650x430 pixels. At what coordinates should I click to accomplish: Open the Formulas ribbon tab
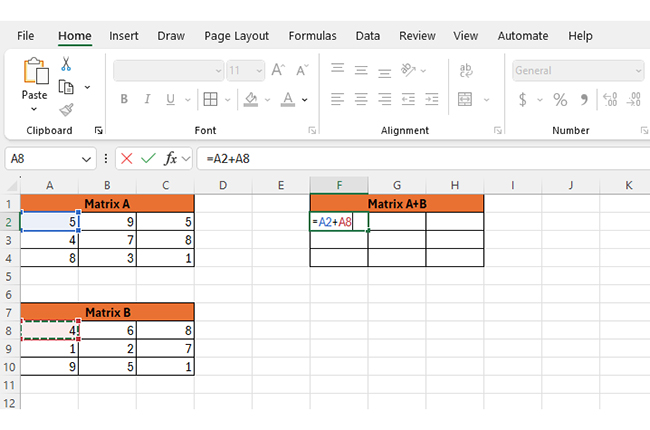(x=312, y=36)
